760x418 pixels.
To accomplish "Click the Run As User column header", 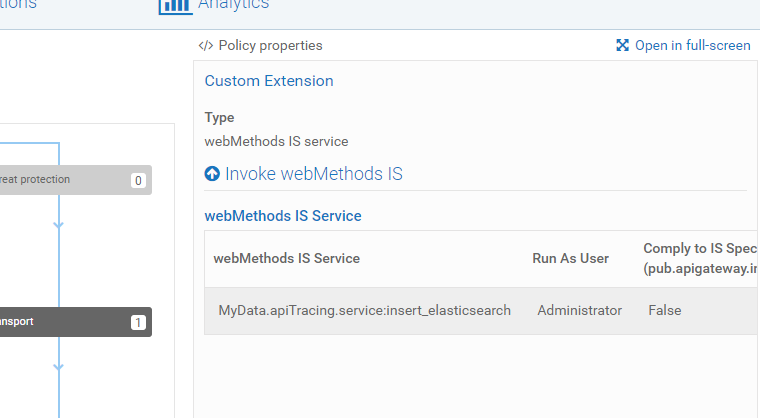I will [570, 258].
